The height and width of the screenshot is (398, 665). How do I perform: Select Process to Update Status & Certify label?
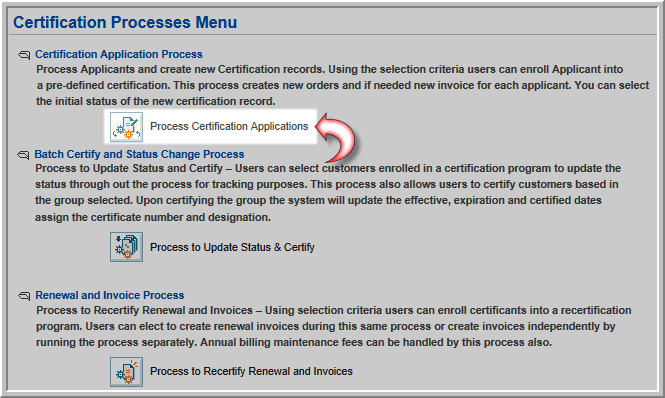coord(232,247)
